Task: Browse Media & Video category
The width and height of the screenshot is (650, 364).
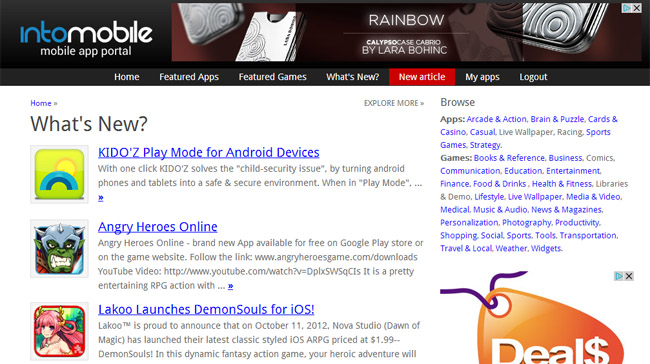Action: [x=593, y=196]
